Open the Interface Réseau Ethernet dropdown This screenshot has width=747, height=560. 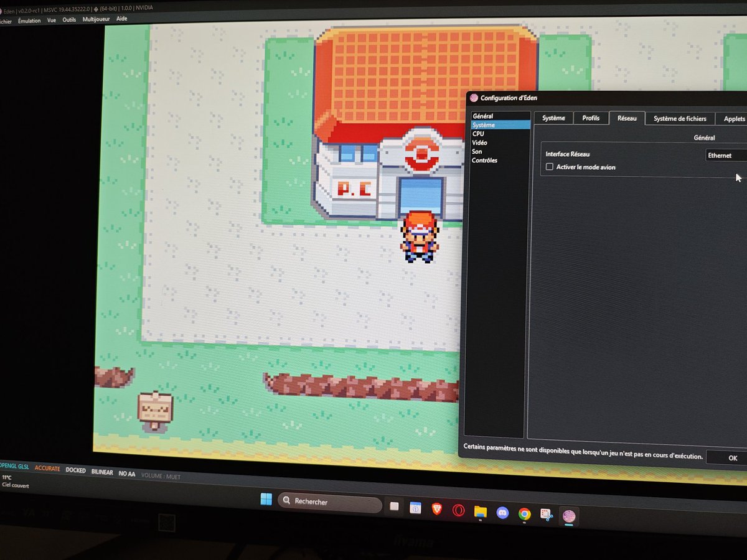726,156
